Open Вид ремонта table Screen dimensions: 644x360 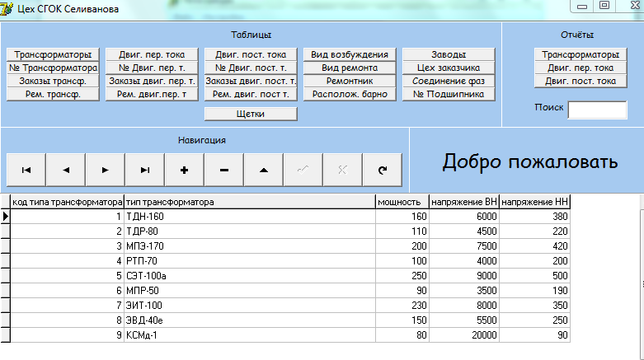(350, 68)
